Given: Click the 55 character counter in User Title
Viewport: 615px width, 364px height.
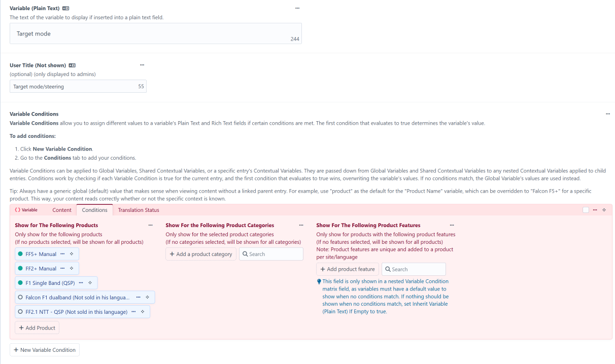Looking at the screenshot, I should 141,86.
